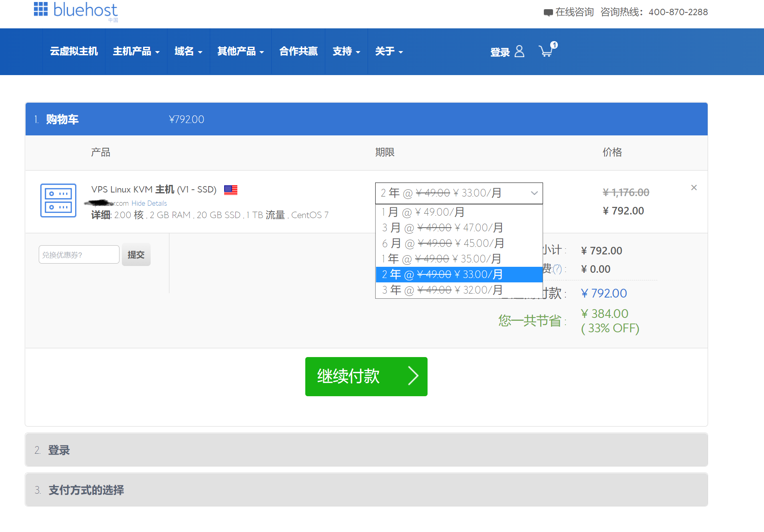Expand the 其他产品 dropdown menu

241,52
